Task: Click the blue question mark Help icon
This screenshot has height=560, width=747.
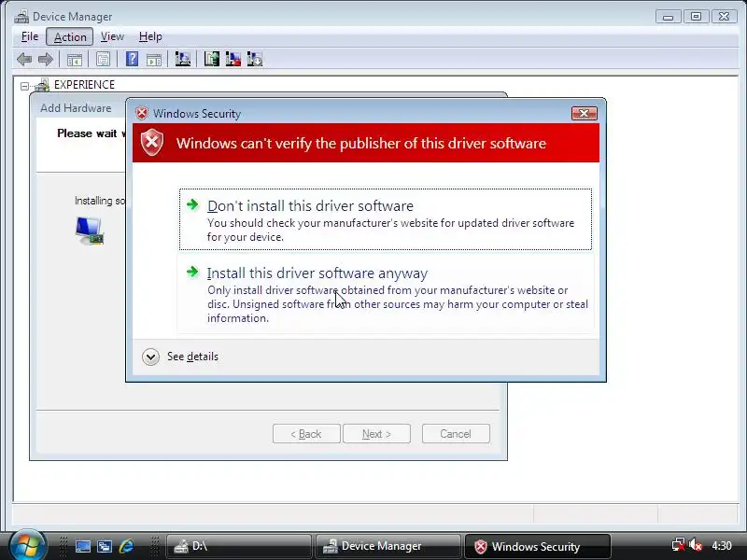Action: coord(132,59)
